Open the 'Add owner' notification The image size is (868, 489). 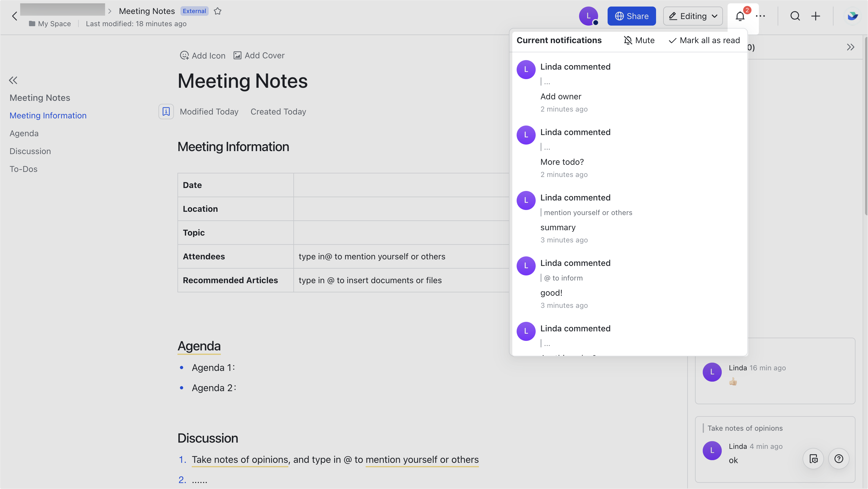(629, 88)
